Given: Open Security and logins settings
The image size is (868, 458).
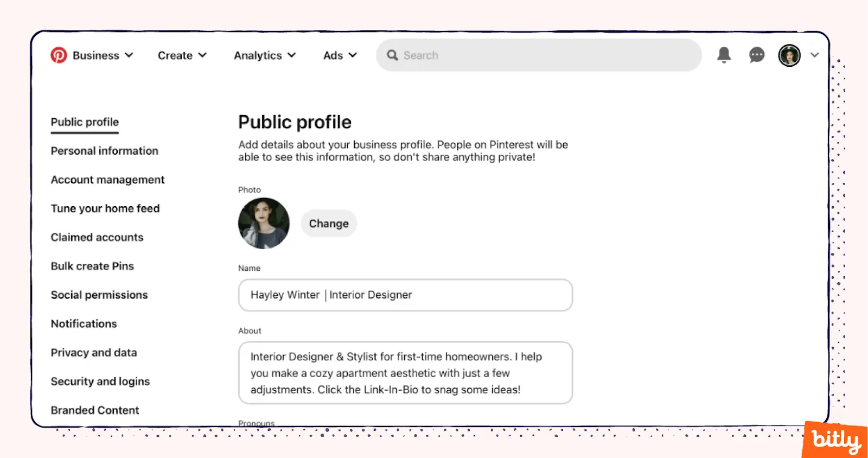Looking at the screenshot, I should coord(100,381).
